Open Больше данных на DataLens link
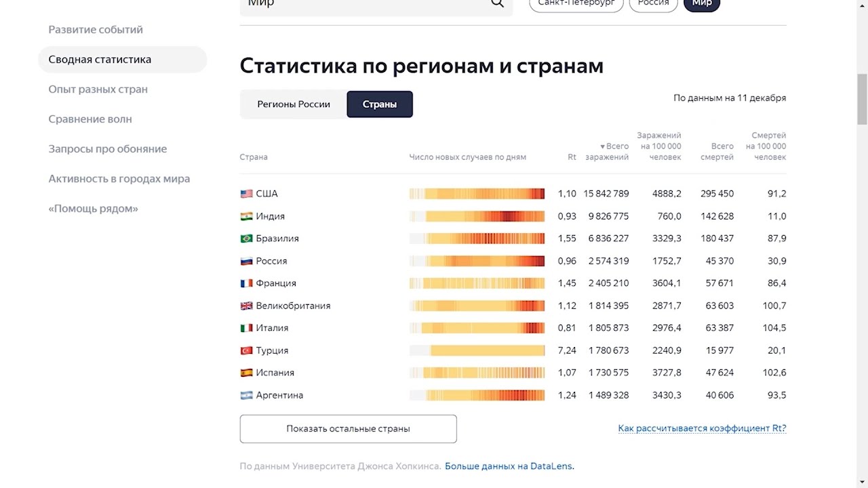868x488 pixels. pos(509,466)
